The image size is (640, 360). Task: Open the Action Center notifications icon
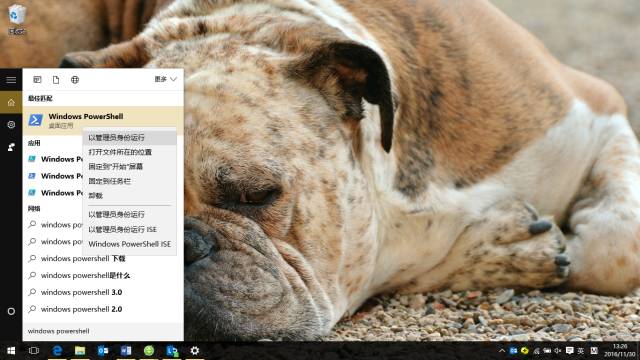pos(569,351)
